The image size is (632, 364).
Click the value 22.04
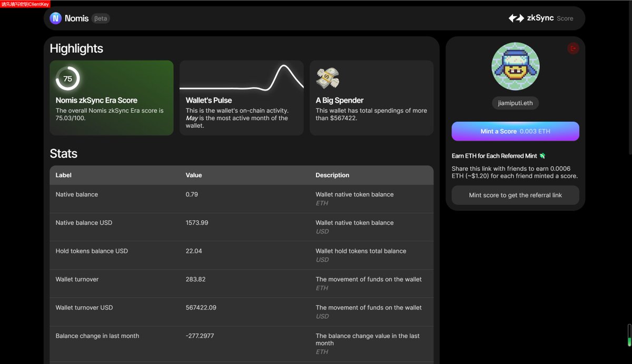point(194,251)
